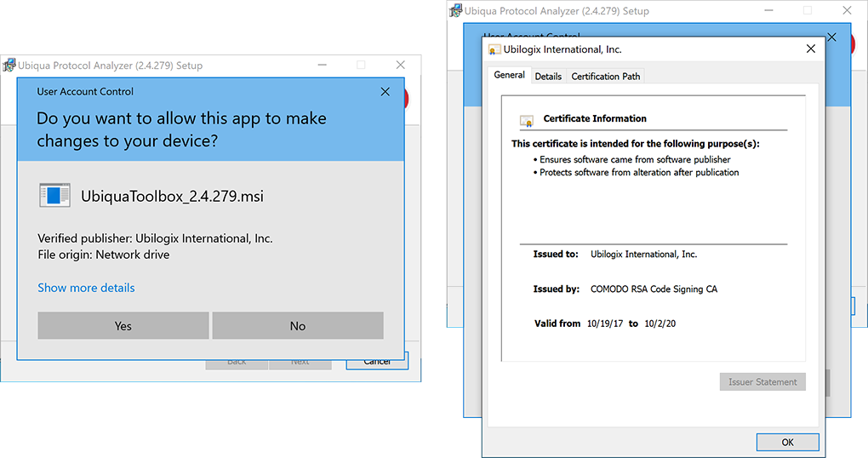Click 'Ensures software came from software publisher' text

[x=635, y=159]
